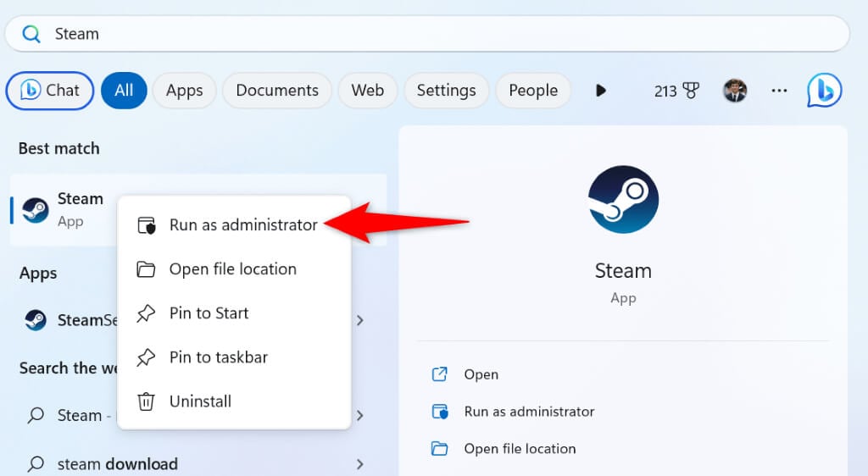
Task: Click the pin icon beside Pin to taskbar
Action: [146, 357]
